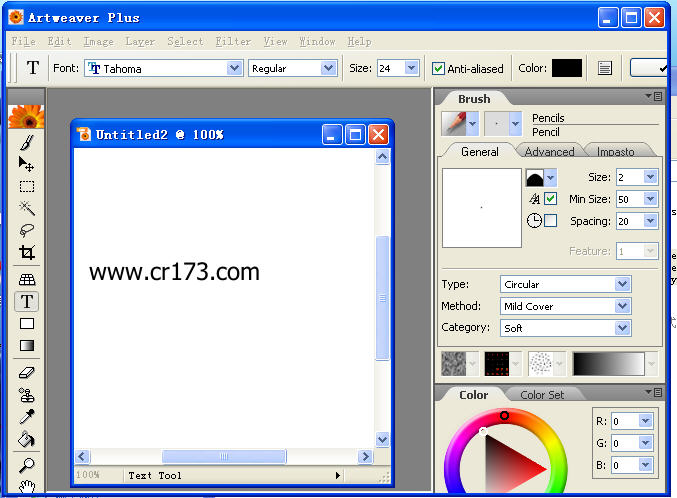Open the Spacing dropdown arrow
The width and height of the screenshot is (677, 498).
pos(650,221)
